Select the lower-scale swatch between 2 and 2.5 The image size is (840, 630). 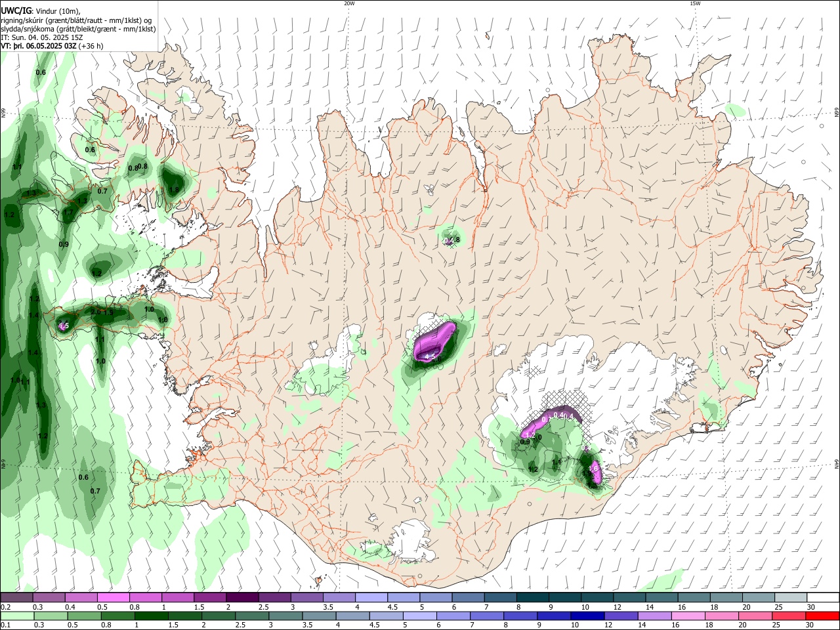click(219, 616)
